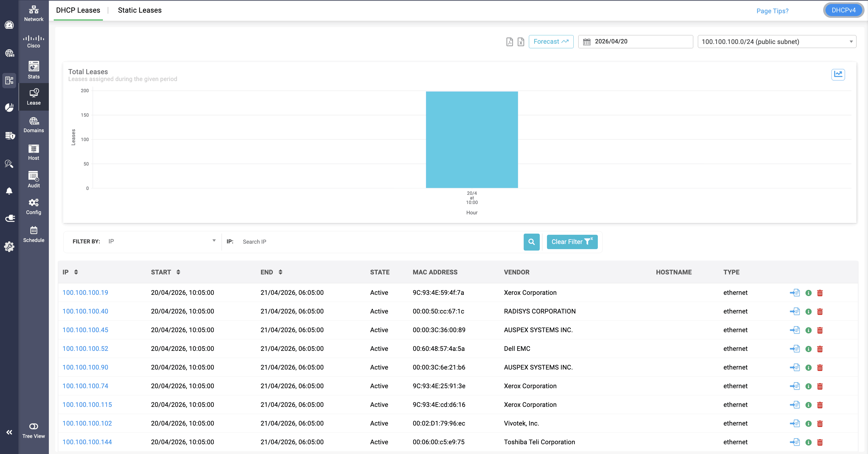Click the blue bar for 20/4 at 10:00
Viewport: 868px width, 454px height.
(472, 139)
